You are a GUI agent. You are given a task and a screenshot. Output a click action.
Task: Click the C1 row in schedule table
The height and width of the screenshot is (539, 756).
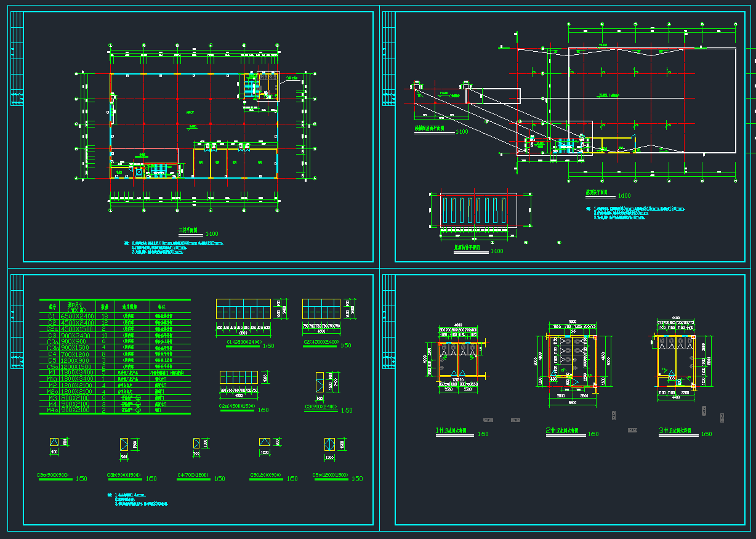pos(115,315)
